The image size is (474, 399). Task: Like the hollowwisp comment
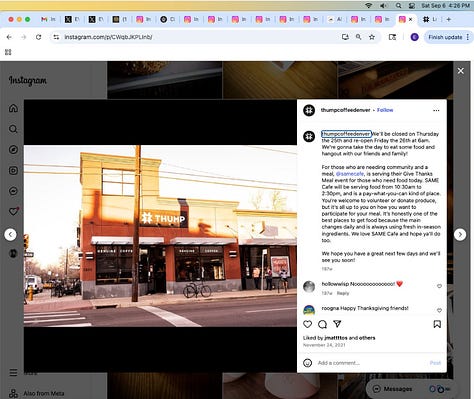coord(439,286)
